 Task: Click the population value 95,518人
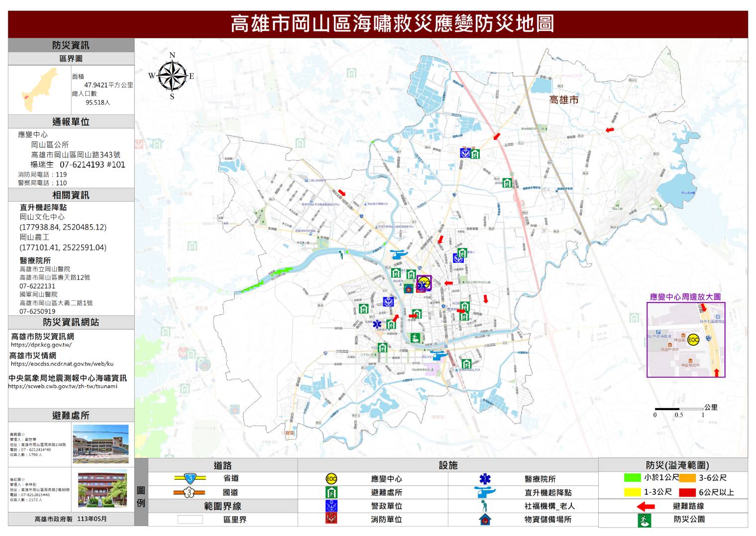click(x=98, y=103)
